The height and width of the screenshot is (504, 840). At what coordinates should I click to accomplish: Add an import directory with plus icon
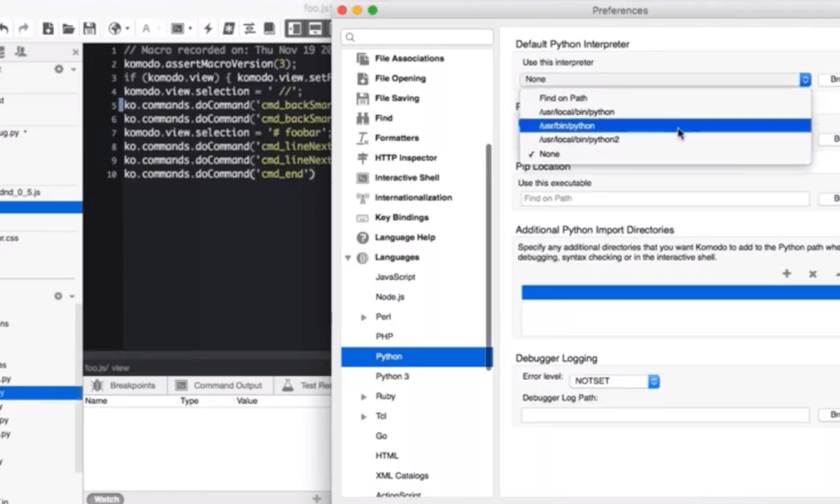tap(787, 274)
